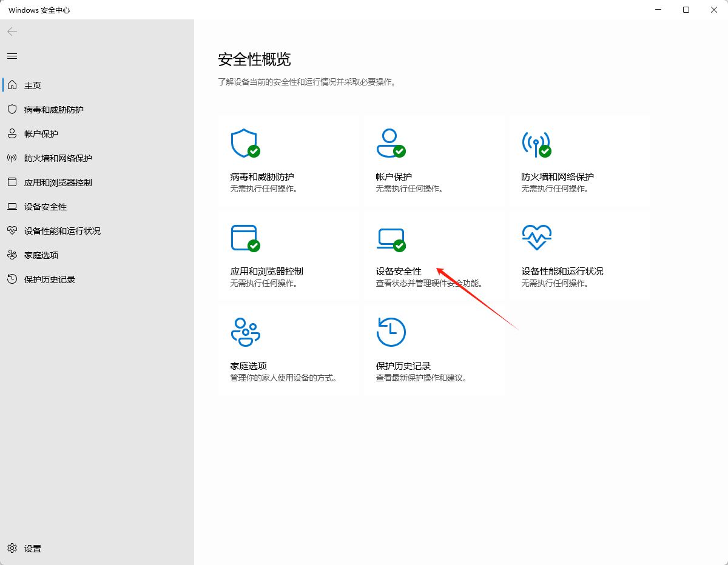Click the large clock icon on 保护历史记录 card
728x565 pixels.
pos(391,332)
